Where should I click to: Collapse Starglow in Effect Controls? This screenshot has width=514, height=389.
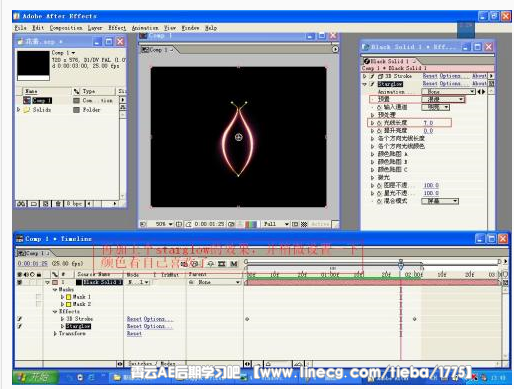365,84
